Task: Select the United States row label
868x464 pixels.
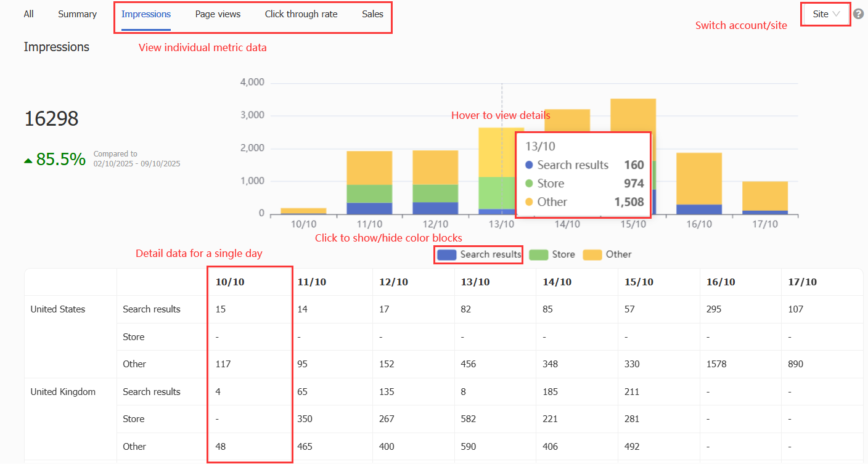Action: pyautogui.click(x=58, y=309)
